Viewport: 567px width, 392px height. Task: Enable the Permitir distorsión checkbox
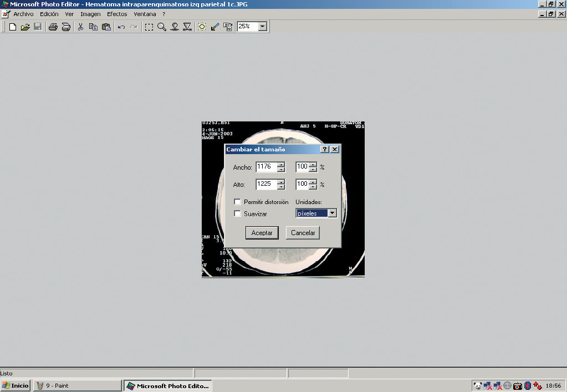pos(237,202)
